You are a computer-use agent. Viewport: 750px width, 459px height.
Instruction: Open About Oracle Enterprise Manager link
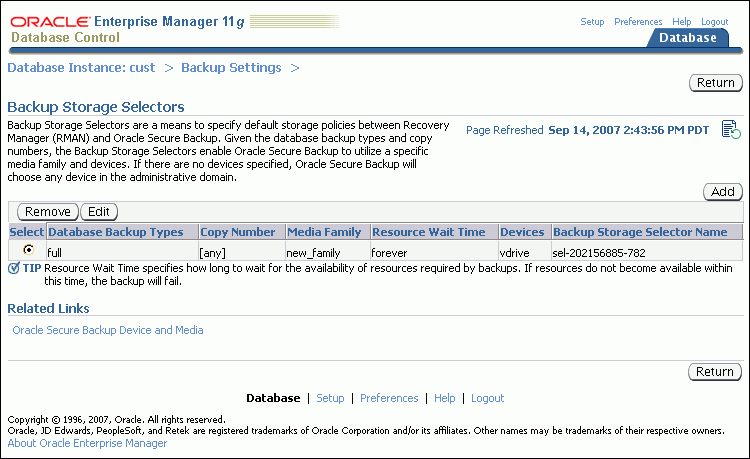(87, 443)
